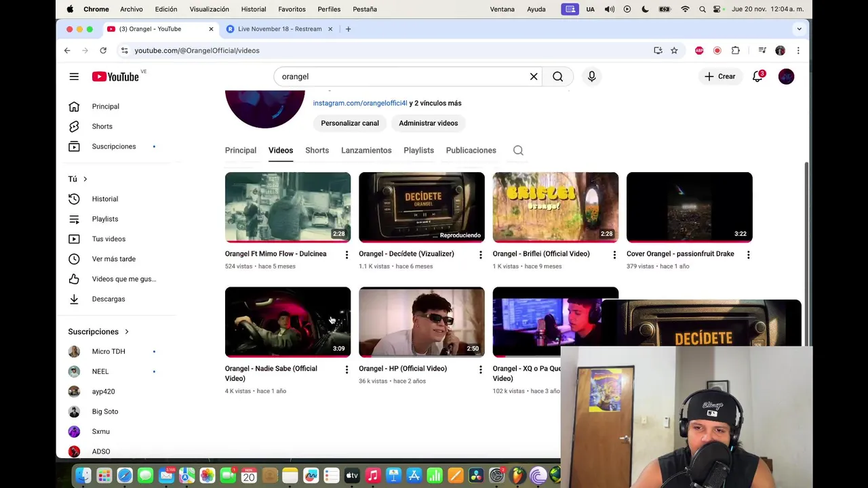Image resolution: width=868 pixels, height=488 pixels.
Task: Switch to Live November 18 Restream tab
Action: tap(279, 29)
